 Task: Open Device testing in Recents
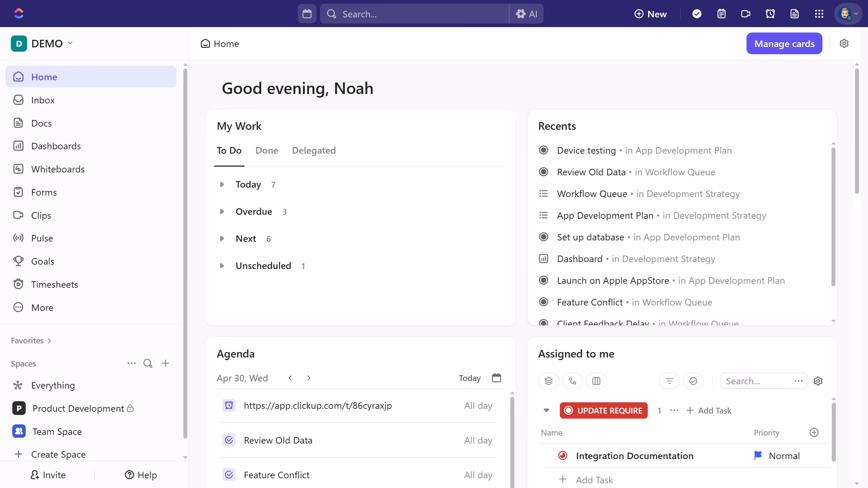tap(586, 150)
